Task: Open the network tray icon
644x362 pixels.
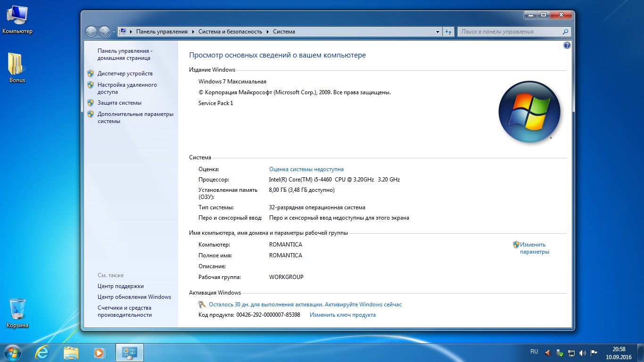Action: [571, 352]
